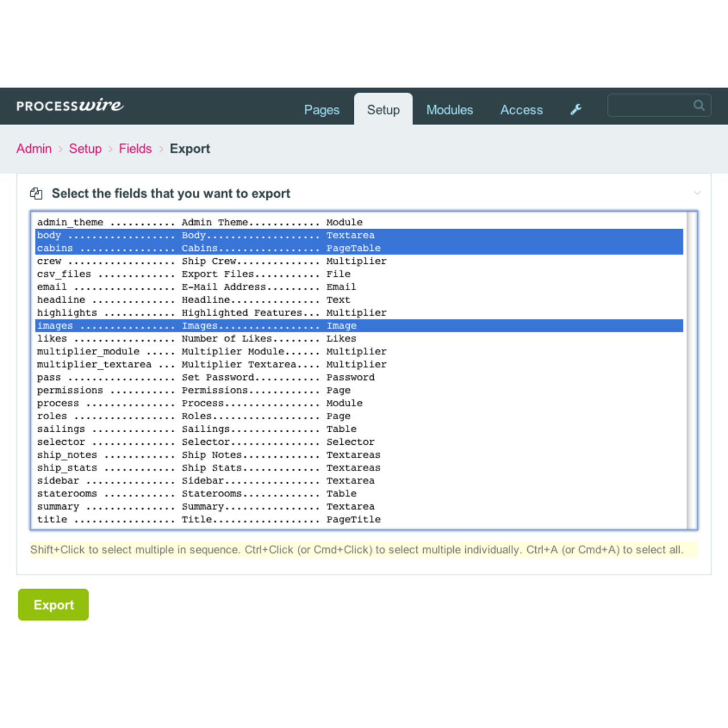This screenshot has width=728, height=728.
Task: Click the ProcessWire logo
Action: tap(69, 106)
